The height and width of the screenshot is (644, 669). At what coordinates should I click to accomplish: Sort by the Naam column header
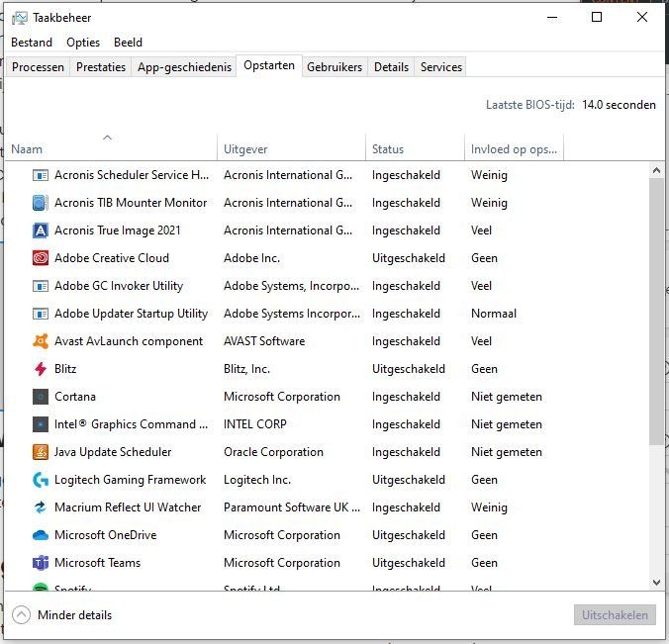click(111, 149)
